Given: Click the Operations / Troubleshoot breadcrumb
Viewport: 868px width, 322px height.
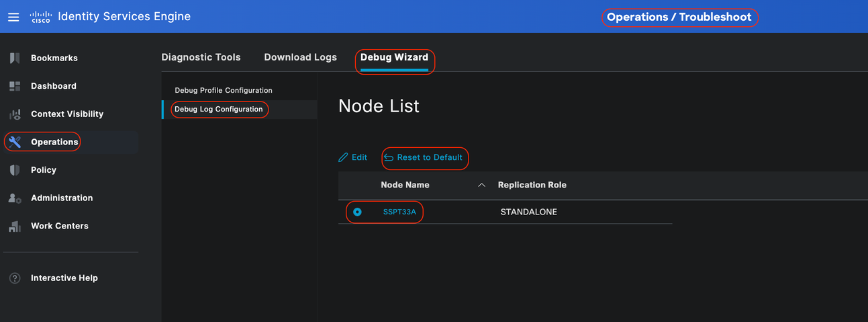Looking at the screenshot, I should (x=679, y=17).
